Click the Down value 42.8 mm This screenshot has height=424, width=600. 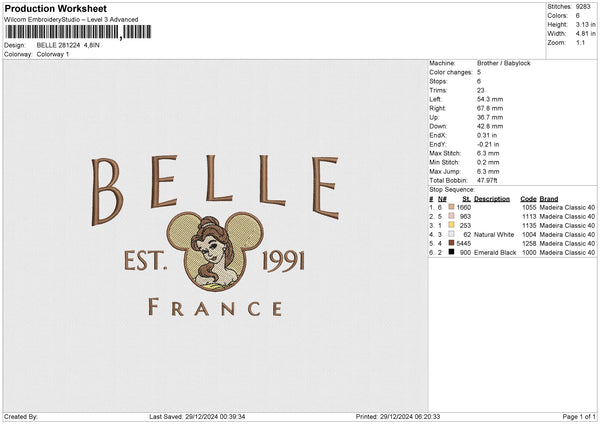[x=490, y=126]
